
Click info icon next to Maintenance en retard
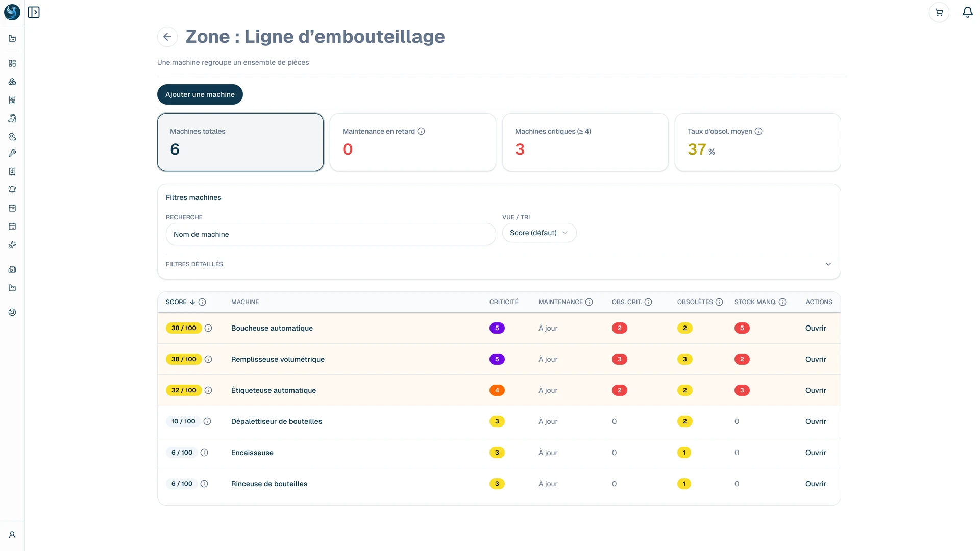point(421,131)
